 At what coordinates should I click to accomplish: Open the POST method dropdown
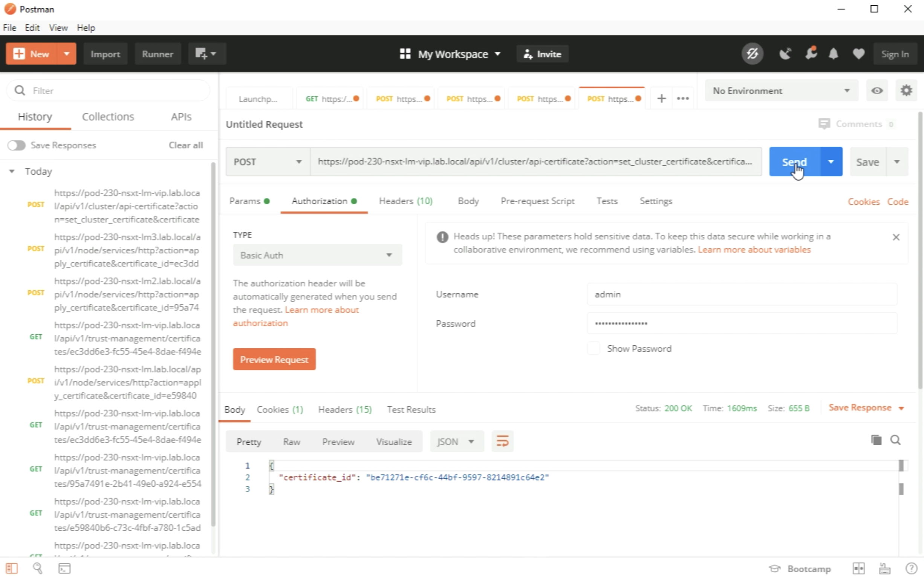(267, 162)
